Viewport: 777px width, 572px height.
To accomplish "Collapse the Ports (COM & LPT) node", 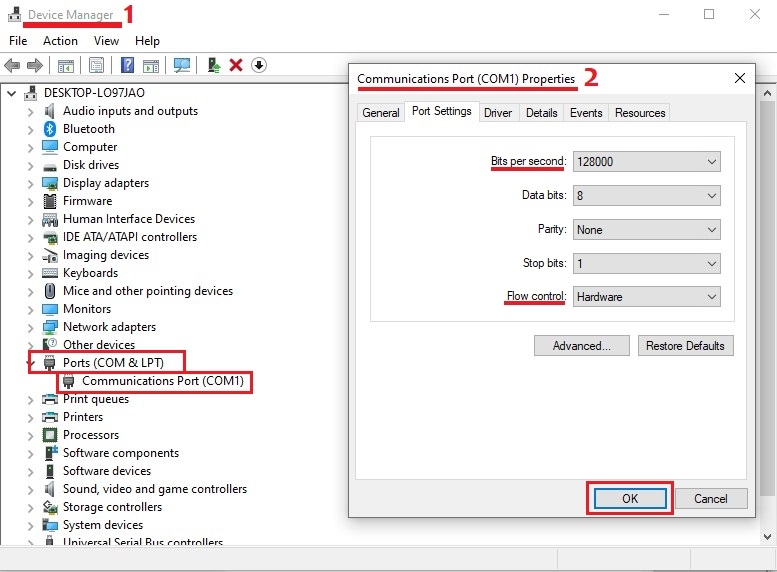I will (x=32, y=363).
